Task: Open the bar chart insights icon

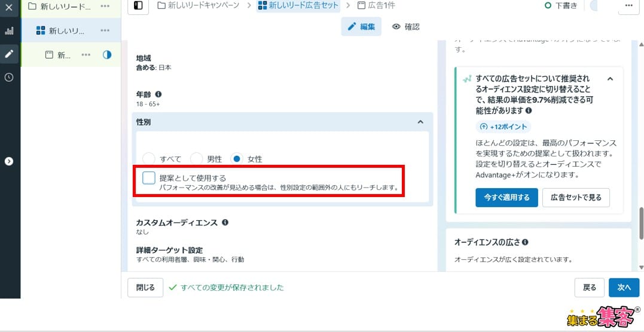Action: pos(9,31)
